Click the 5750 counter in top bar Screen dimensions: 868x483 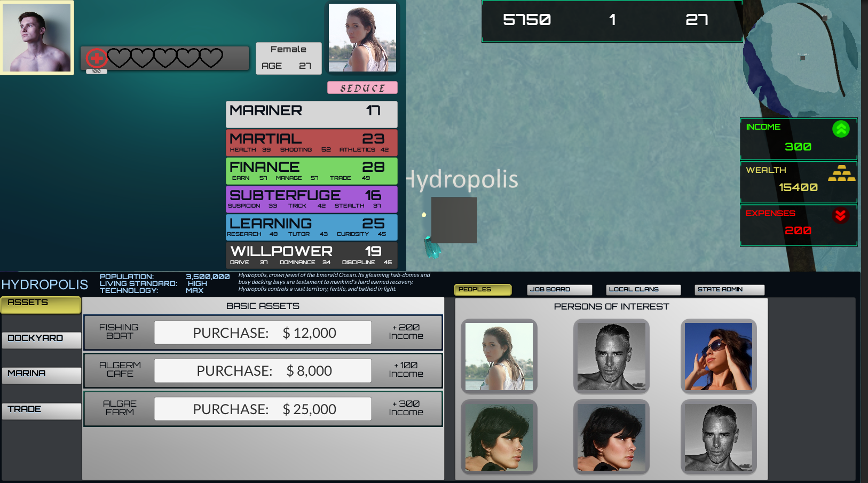click(x=527, y=20)
